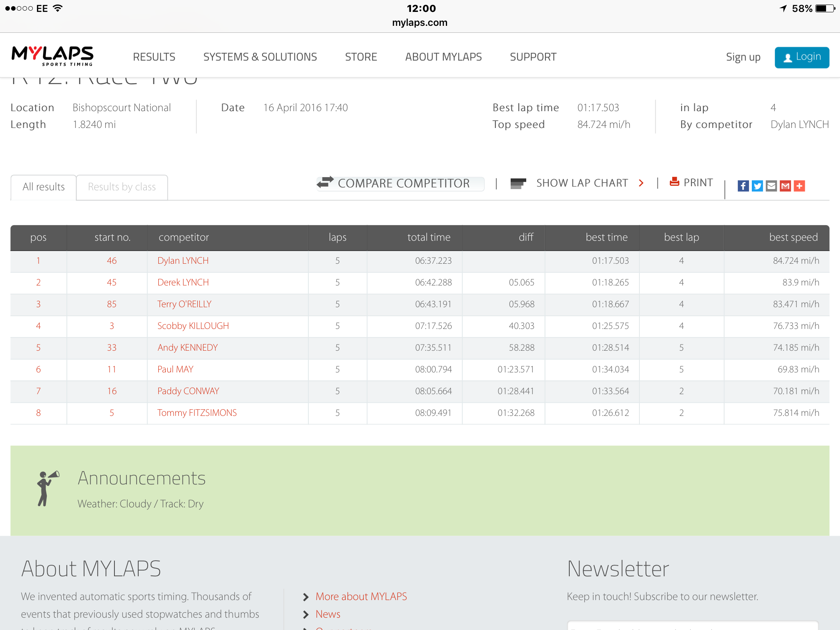Viewport: 840px width, 630px height.
Task: Expand the chevron beside the News link
Action: (x=306, y=614)
